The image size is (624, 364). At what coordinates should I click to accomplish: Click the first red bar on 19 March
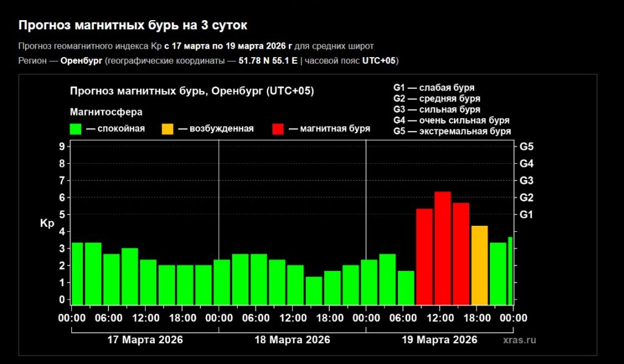coord(424,256)
